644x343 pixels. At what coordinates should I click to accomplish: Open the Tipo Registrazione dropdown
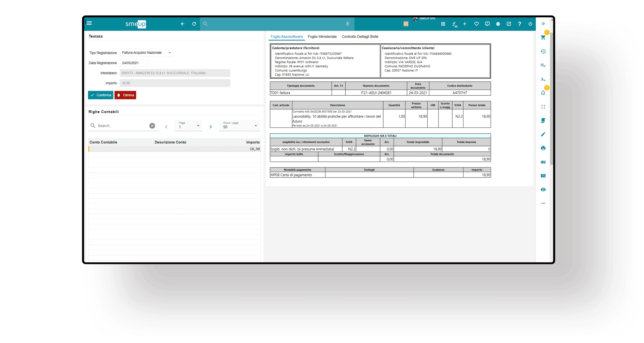click(x=146, y=53)
